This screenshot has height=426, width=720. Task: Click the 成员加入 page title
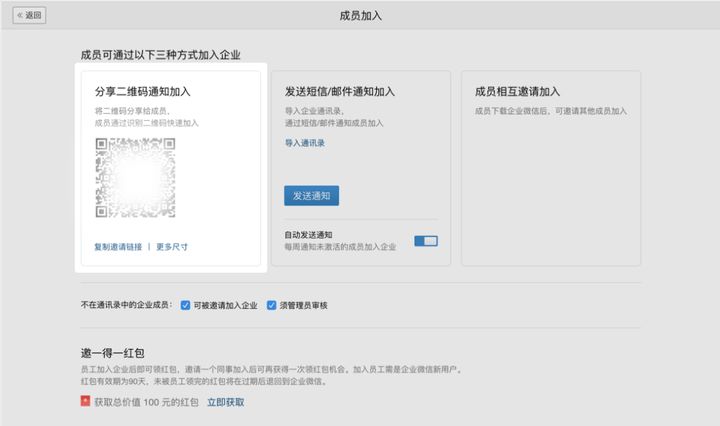[360, 16]
